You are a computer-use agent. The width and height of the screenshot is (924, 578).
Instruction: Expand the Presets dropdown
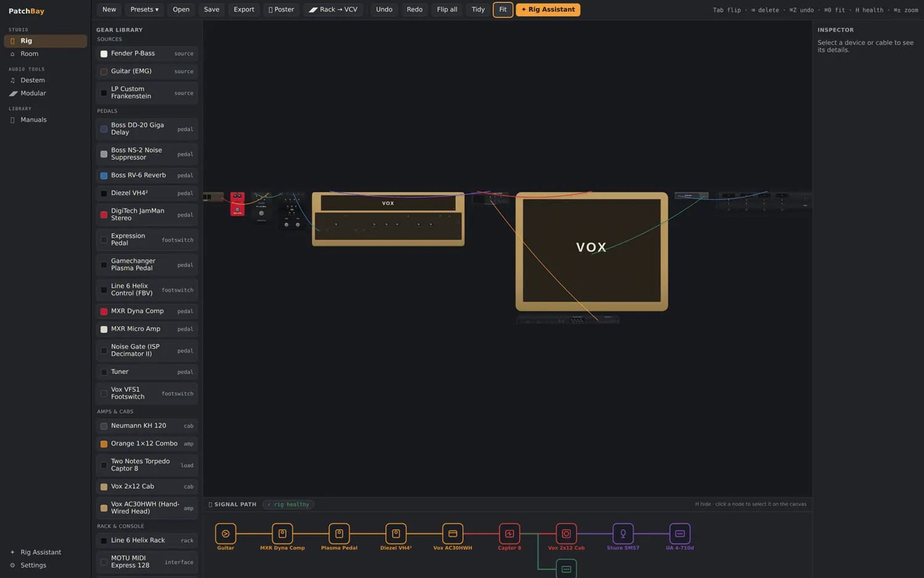click(144, 10)
